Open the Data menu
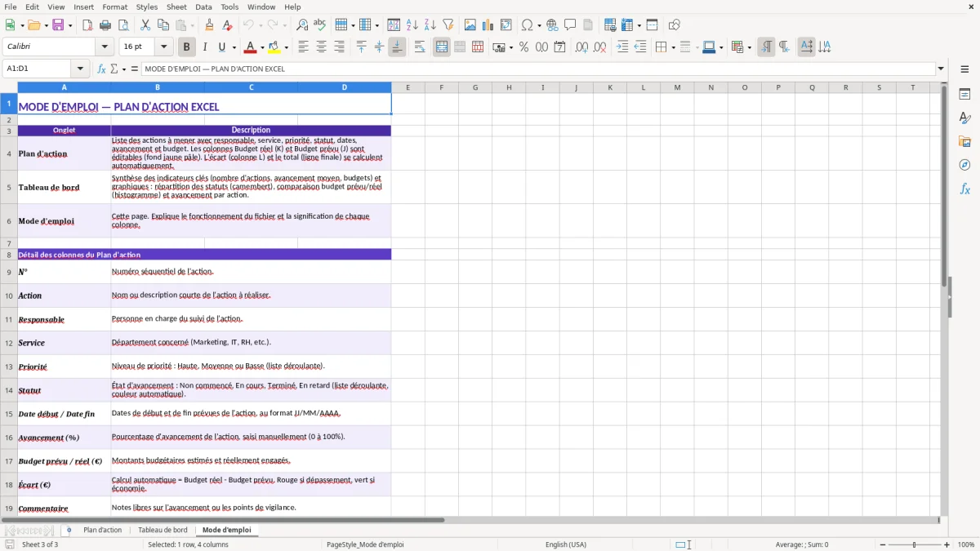The width and height of the screenshot is (980, 551). tap(203, 7)
